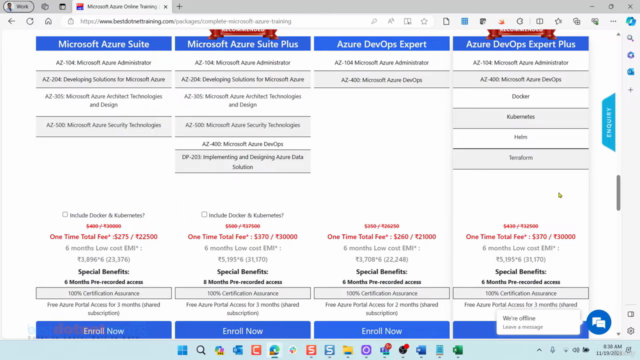Open the Leave a message chat box
The height and width of the screenshot is (360, 640).
(x=538, y=322)
